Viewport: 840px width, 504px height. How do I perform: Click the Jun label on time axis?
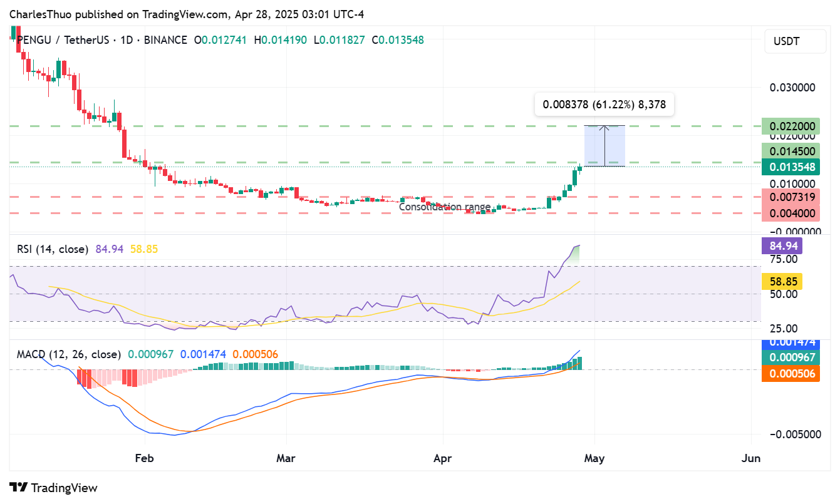pos(750,458)
